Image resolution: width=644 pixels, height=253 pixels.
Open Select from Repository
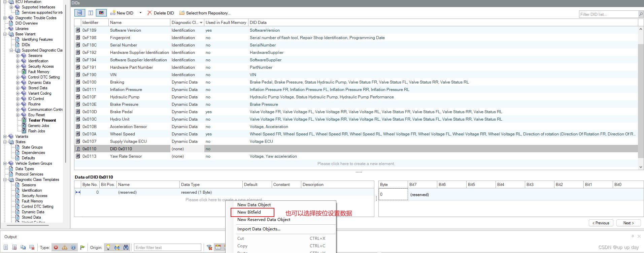(x=205, y=13)
